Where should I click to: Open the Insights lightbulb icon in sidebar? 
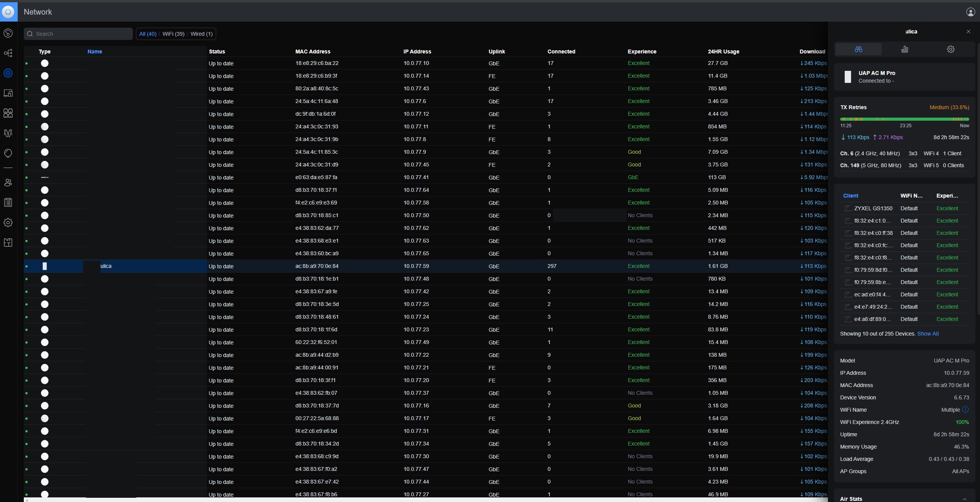(x=8, y=153)
